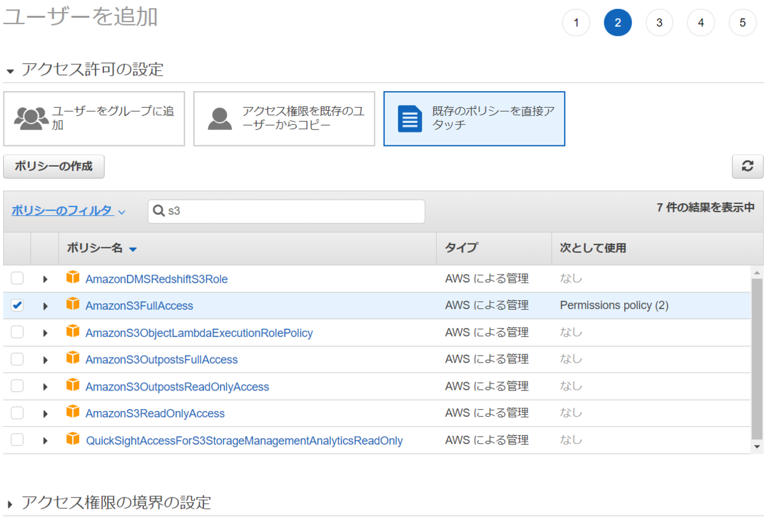This screenshot has width=765, height=532.
Task: Check the AmazonS3ReadOnlyAccess checkbox
Action: click(17, 413)
